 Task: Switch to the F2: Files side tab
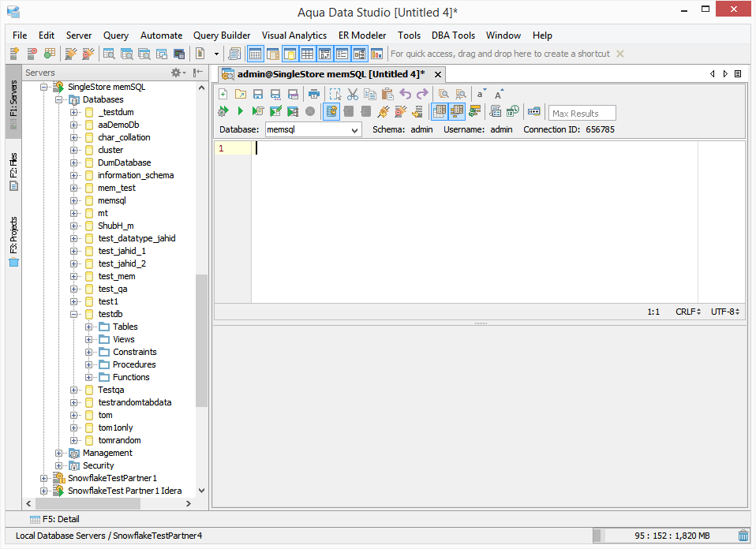click(13, 172)
